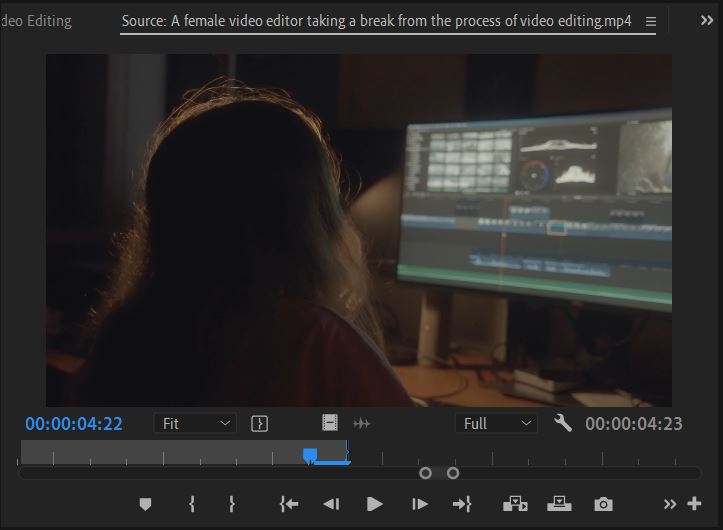Open the Source panel hamburger menu
Image resolution: width=723 pixels, height=530 pixels.
(651, 21)
